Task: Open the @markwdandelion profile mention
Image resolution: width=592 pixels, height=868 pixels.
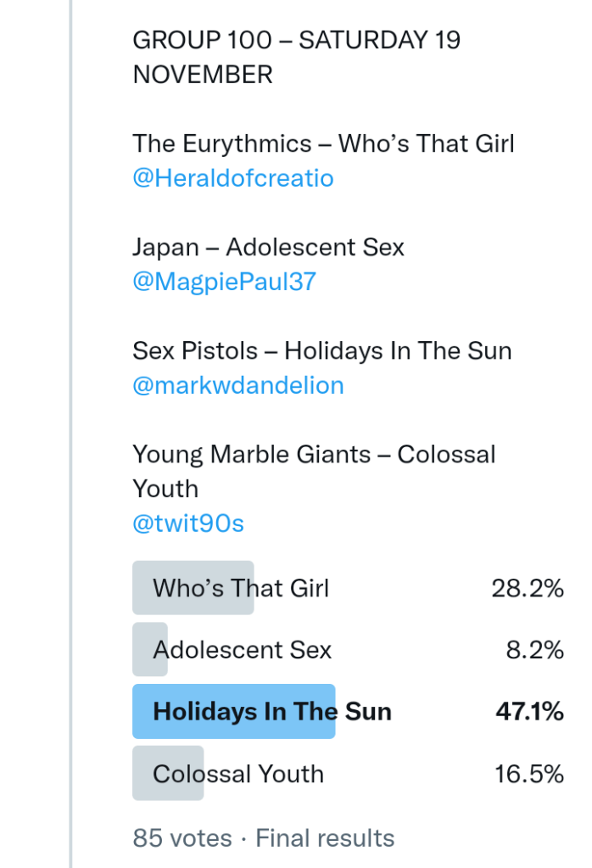Action: click(238, 385)
